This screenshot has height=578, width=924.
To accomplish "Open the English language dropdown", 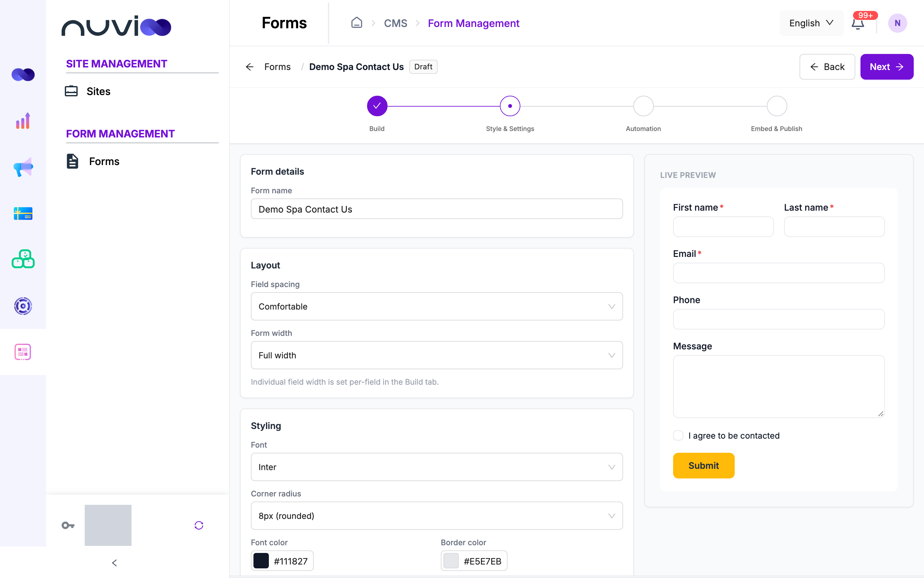I will [x=811, y=23].
